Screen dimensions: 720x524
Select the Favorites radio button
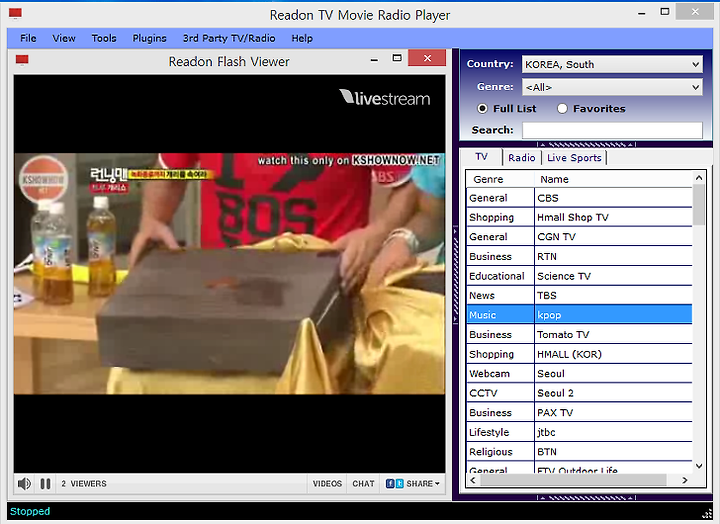tap(562, 108)
